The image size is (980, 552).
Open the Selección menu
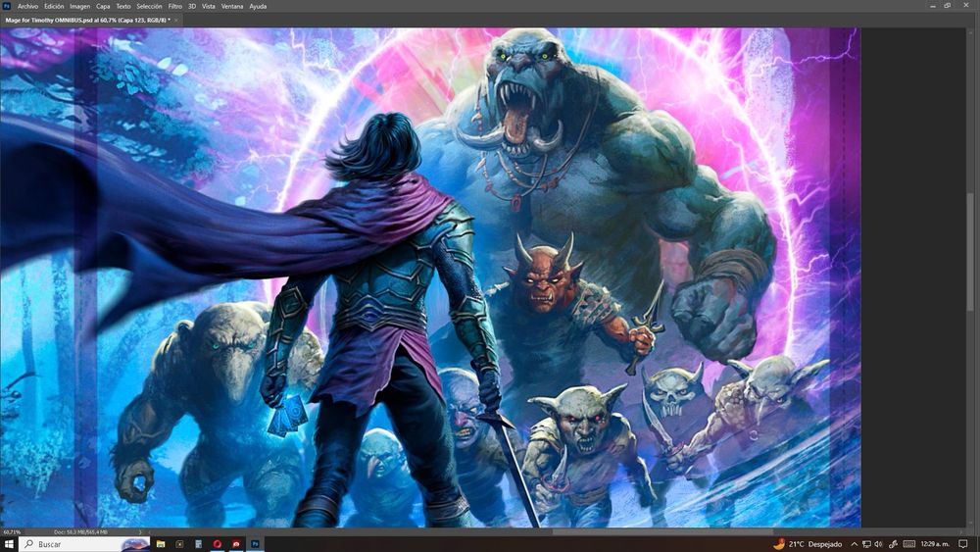pyautogui.click(x=149, y=6)
